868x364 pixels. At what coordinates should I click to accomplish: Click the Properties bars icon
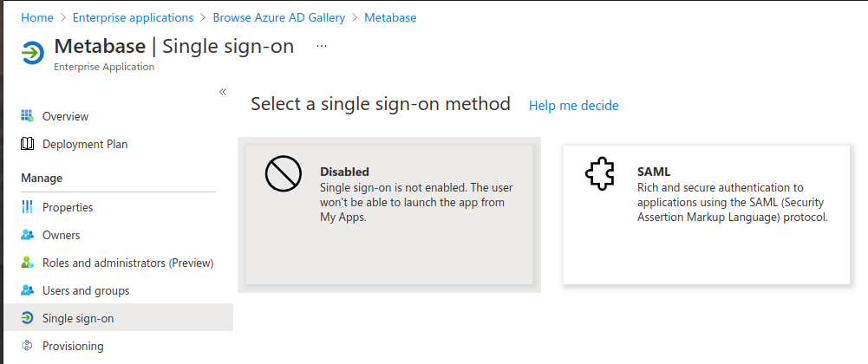click(27, 207)
